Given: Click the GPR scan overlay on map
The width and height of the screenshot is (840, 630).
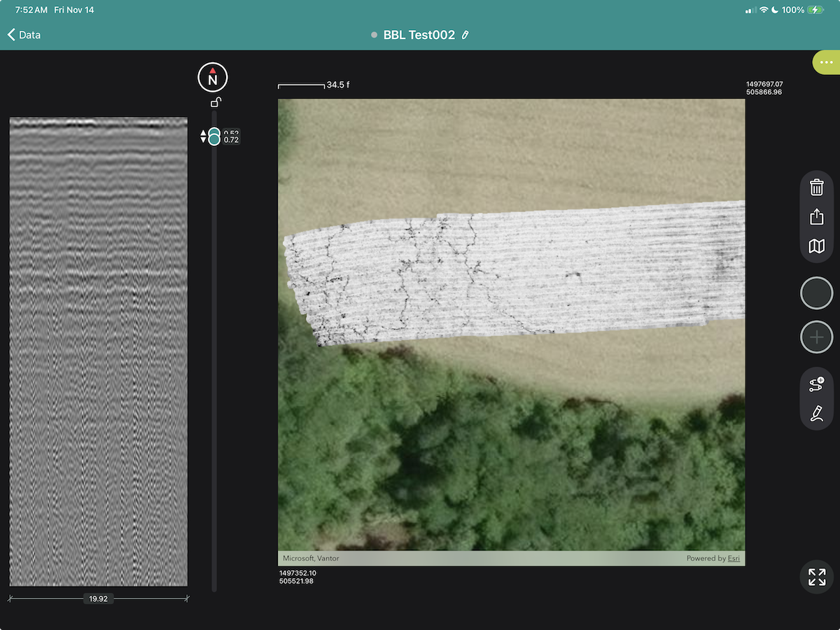Looking at the screenshot, I should 511,269.
